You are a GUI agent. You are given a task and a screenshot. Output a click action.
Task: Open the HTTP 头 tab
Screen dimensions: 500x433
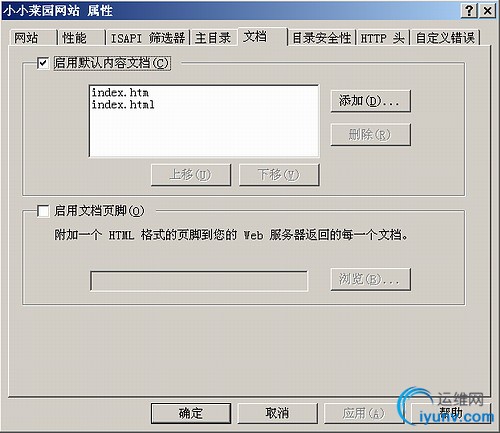(x=383, y=38)
